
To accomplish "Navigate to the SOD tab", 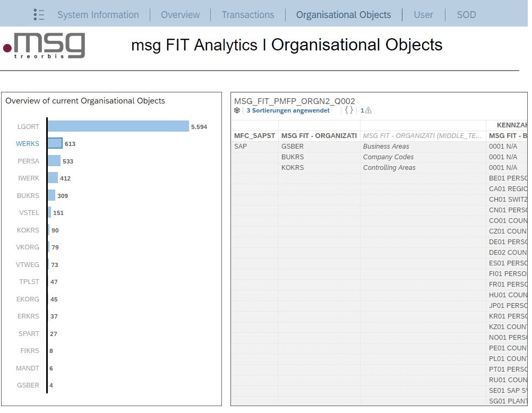I will [x=466, y=14].
